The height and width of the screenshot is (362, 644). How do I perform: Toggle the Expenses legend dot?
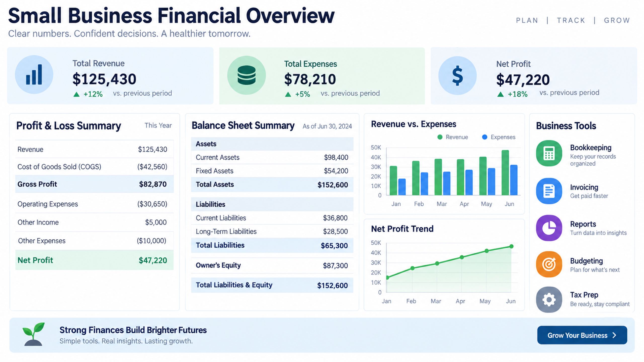pyautogui.click(x=485, y=137)
